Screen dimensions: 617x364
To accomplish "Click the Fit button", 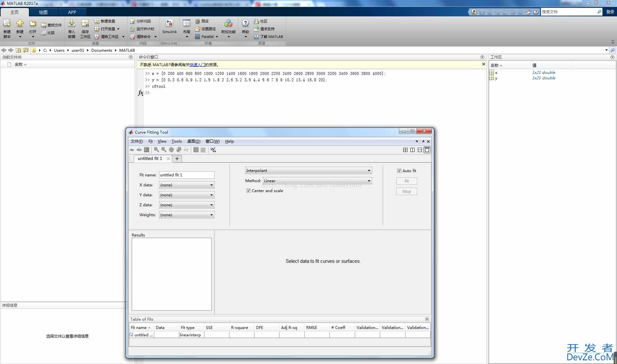I will point(407,181).
